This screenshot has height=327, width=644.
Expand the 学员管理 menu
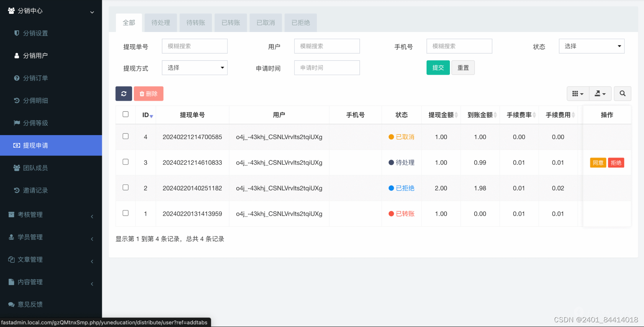51,237
